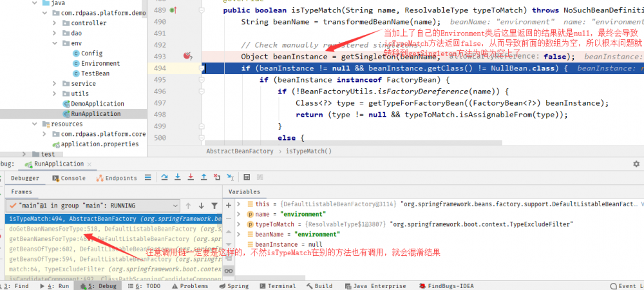Image resolution: width=644 pixels, height=290 pixels.
Task: Click the Config class icon in tree
Action: [76, 53]
